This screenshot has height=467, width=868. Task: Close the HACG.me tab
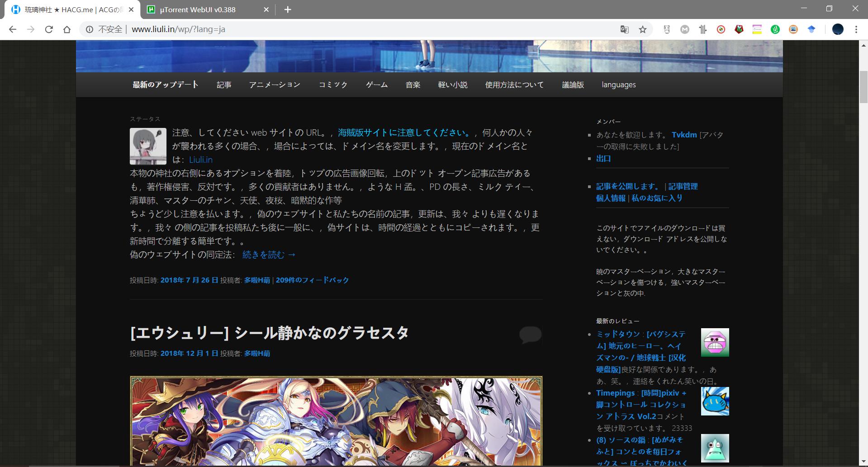click(x=132, y=9)
